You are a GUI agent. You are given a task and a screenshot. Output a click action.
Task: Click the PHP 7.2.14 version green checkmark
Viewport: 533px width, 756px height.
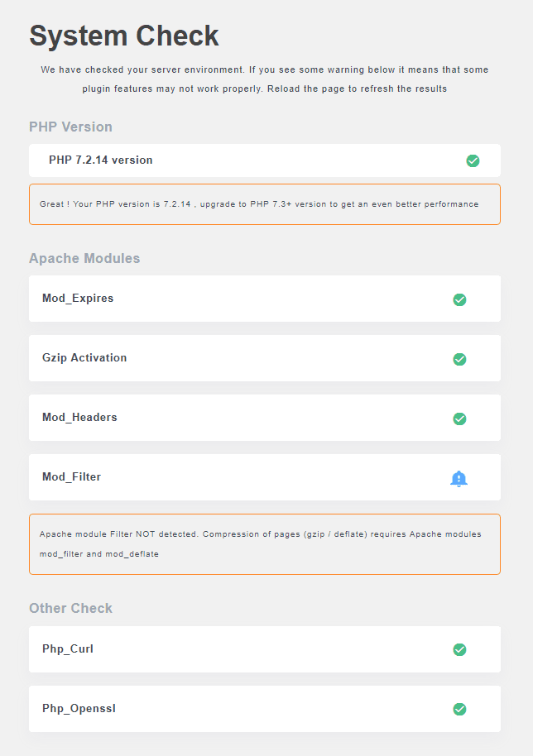pyautogui.click(x=473, y=160)
